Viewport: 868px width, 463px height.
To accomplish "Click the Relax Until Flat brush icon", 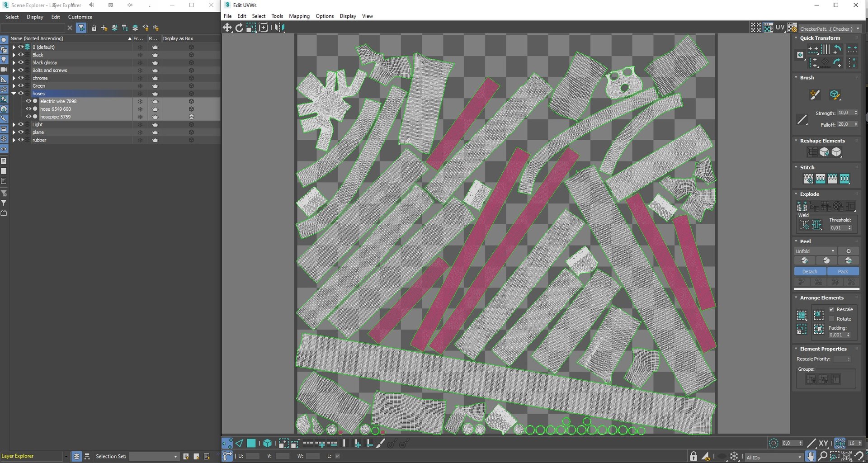I will (x=835, y=94).
